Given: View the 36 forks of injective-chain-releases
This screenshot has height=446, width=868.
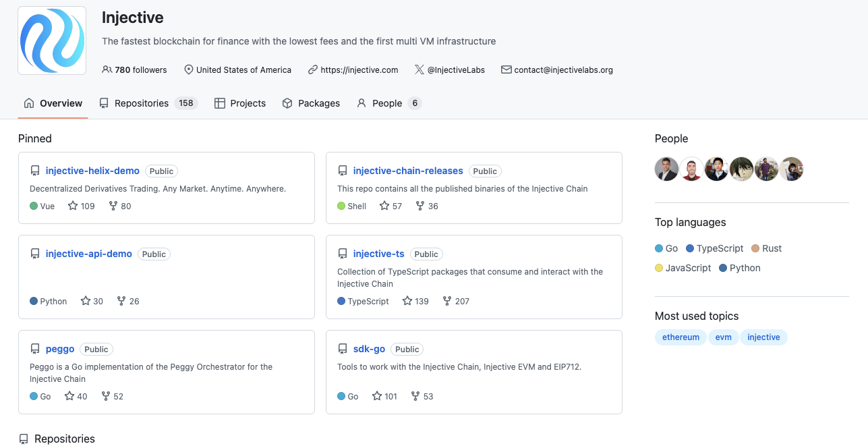Looking at the screenshot, I should coord(427,206).
